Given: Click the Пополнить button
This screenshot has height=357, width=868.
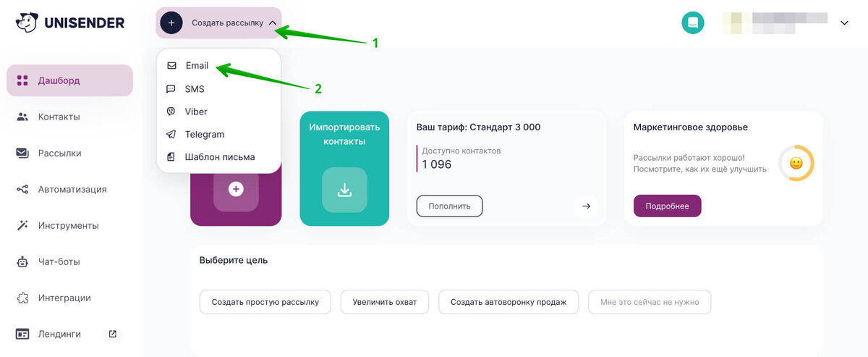Looking at the screenshot, I should 449,206.
